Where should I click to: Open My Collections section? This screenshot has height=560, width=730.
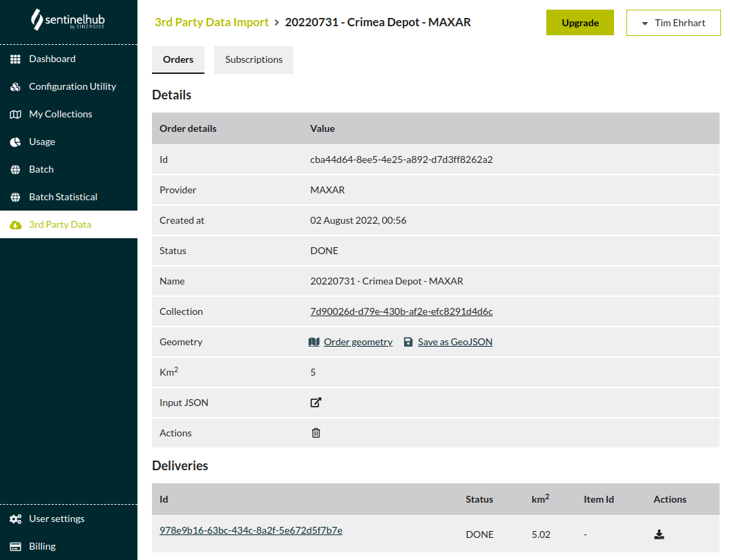pos(68,114)
